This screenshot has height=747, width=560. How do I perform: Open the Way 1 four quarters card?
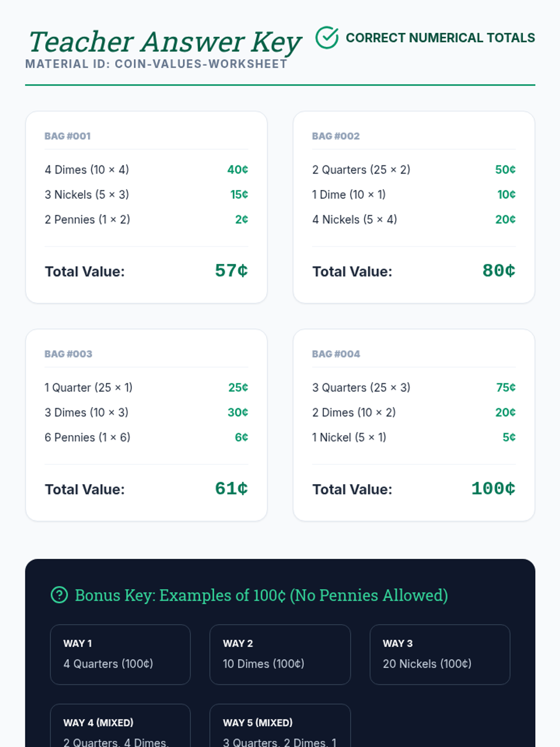point(120,654)
